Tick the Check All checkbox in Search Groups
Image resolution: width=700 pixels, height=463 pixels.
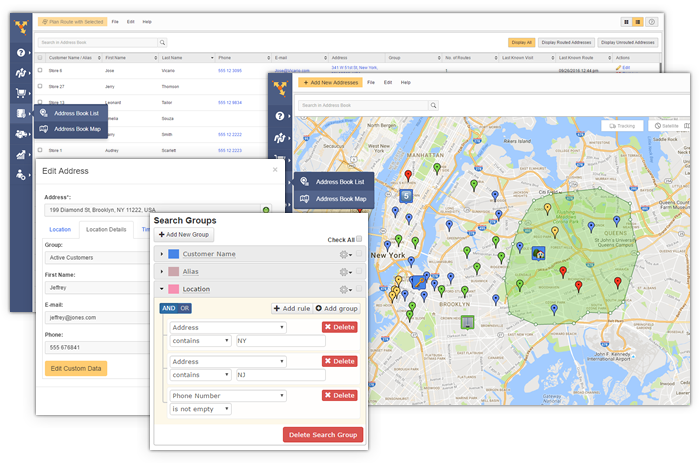359,239
